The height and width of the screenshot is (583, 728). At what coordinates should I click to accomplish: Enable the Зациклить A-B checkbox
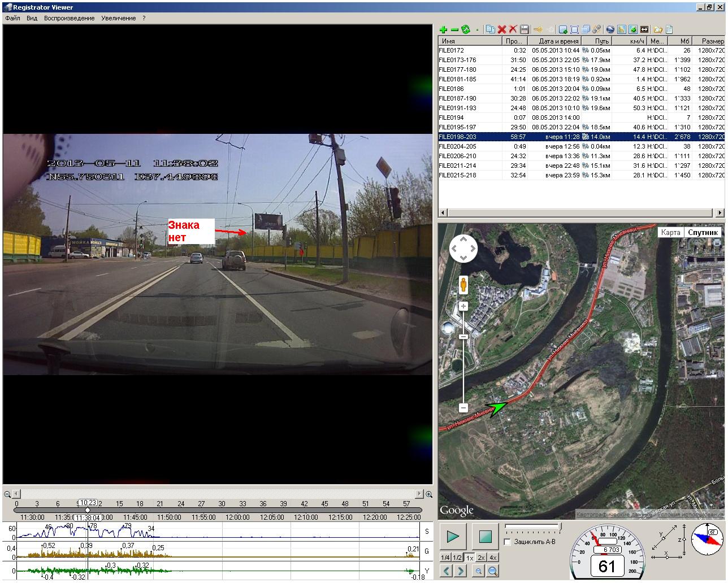508,542
